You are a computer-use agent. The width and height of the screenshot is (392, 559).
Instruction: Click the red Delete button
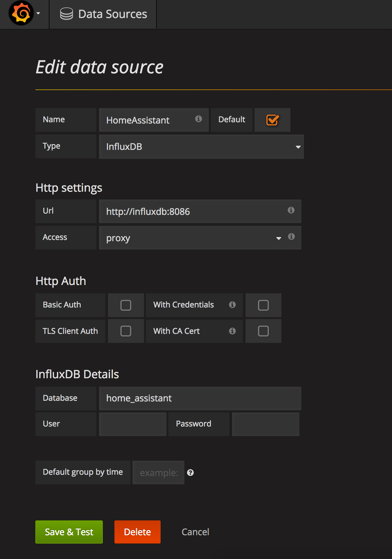(x=138, y=532)
